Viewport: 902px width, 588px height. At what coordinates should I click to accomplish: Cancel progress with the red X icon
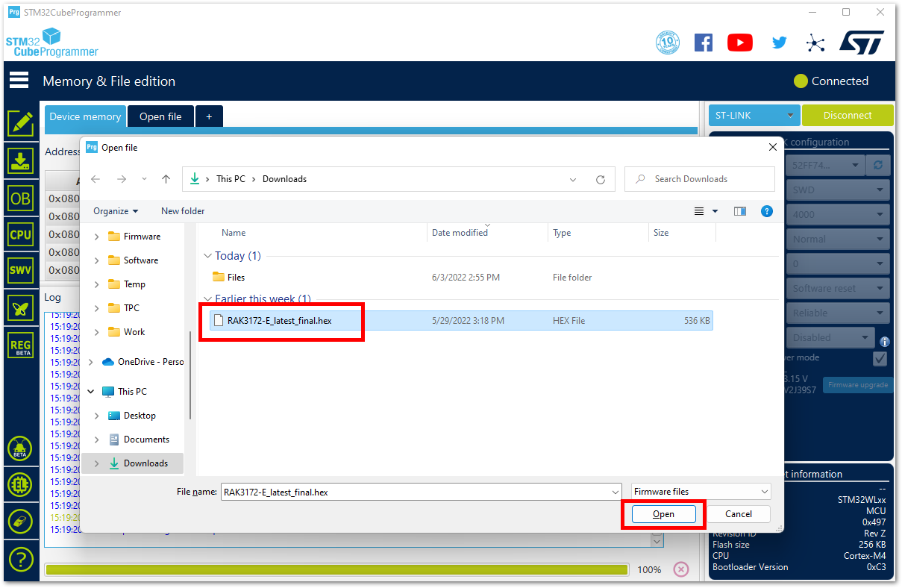(x=681, y=569)
